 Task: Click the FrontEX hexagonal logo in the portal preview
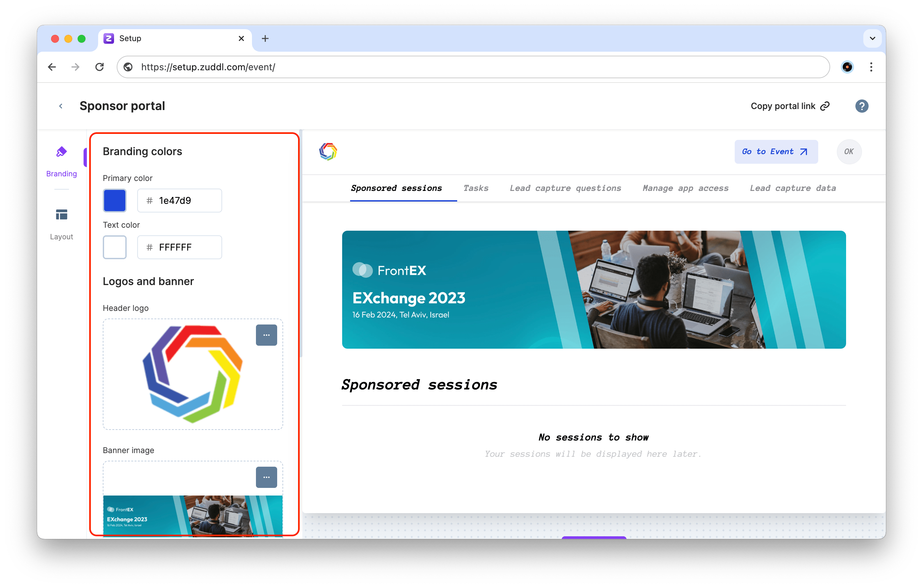coord(328,152)
